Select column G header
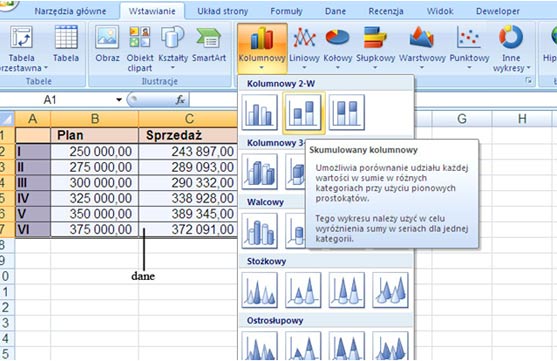Screen dimensions: 557x361 click(x=462, y=119)
